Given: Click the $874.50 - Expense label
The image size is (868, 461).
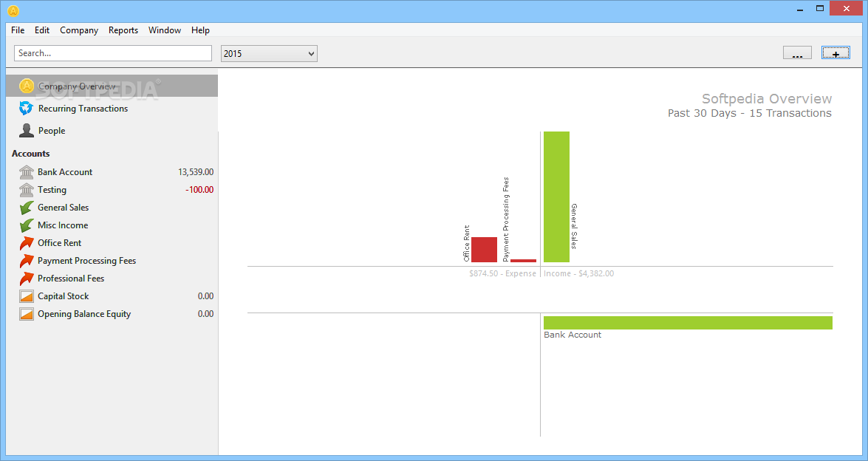Looking at the screenshot, I should point(502,273).
